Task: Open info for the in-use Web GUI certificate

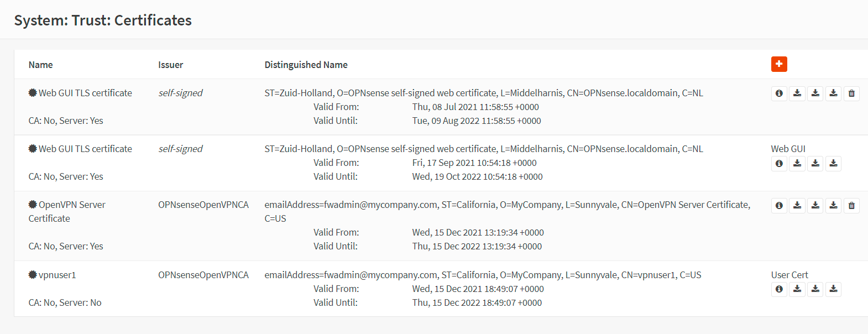Action: [x=779, y=163]
